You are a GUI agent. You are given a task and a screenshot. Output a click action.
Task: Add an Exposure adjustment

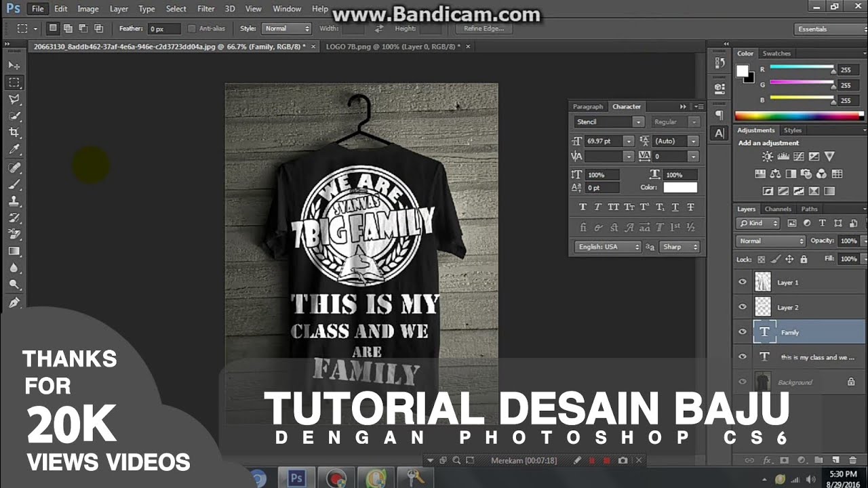point(814,157)
